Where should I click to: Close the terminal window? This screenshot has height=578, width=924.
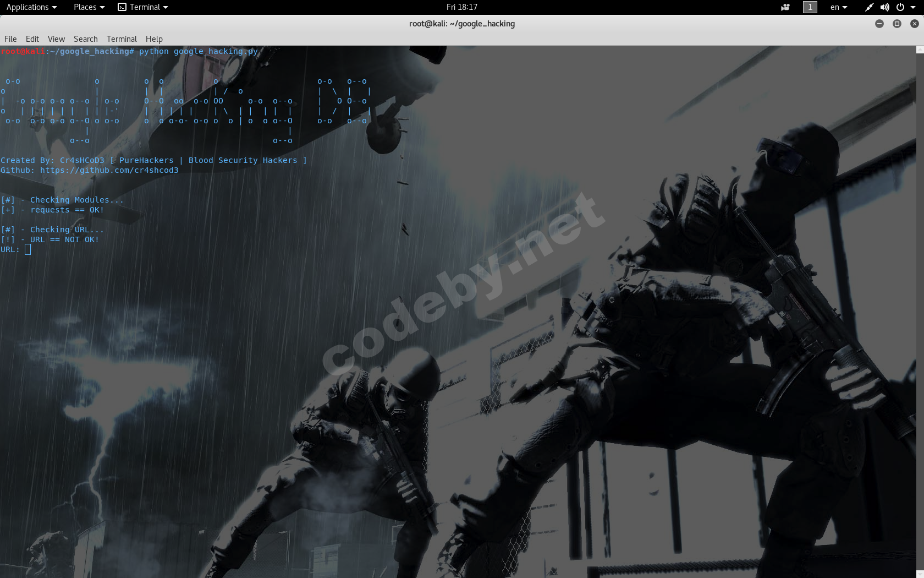(x=915, y=24)
